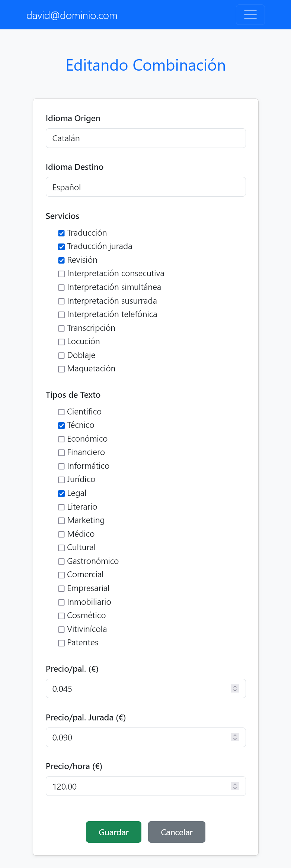The height and width of the screenshot is (868, 291).
Task: Disable the Legal text type
Action: tap(61, 494)
